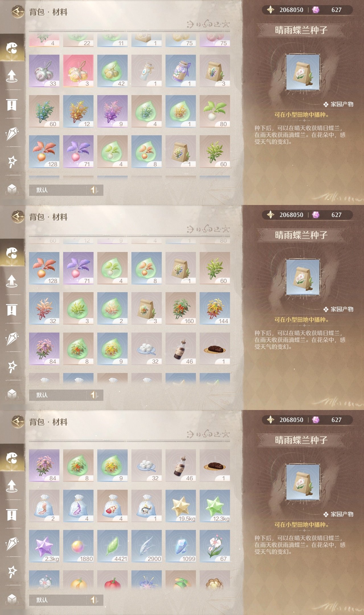Choose the green star weighing 12.3kg
Image resolution: width=364 pixels, height=615 pixels.
tap(215, 506)
